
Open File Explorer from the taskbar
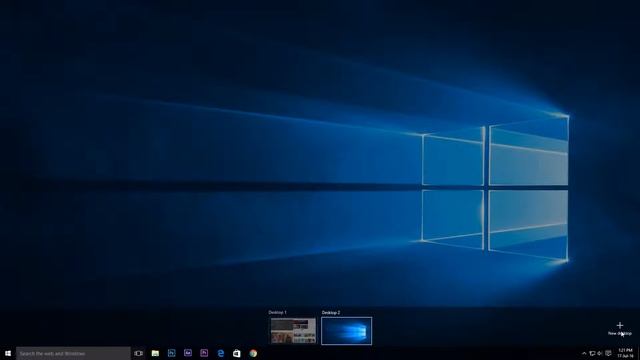[x=155, y=353]
